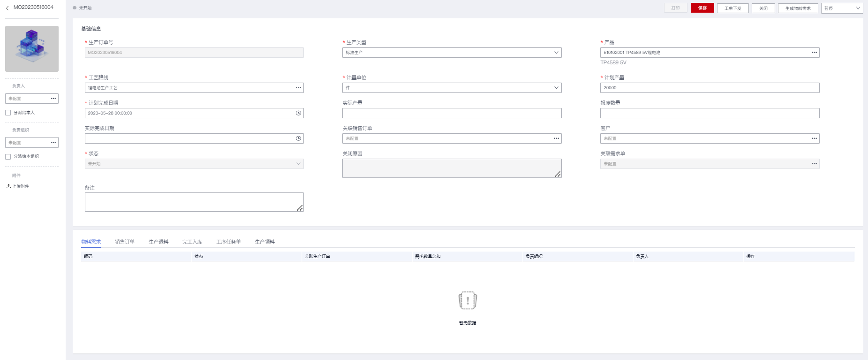Click the 生成物料需求 button

[x=798, y=8]
